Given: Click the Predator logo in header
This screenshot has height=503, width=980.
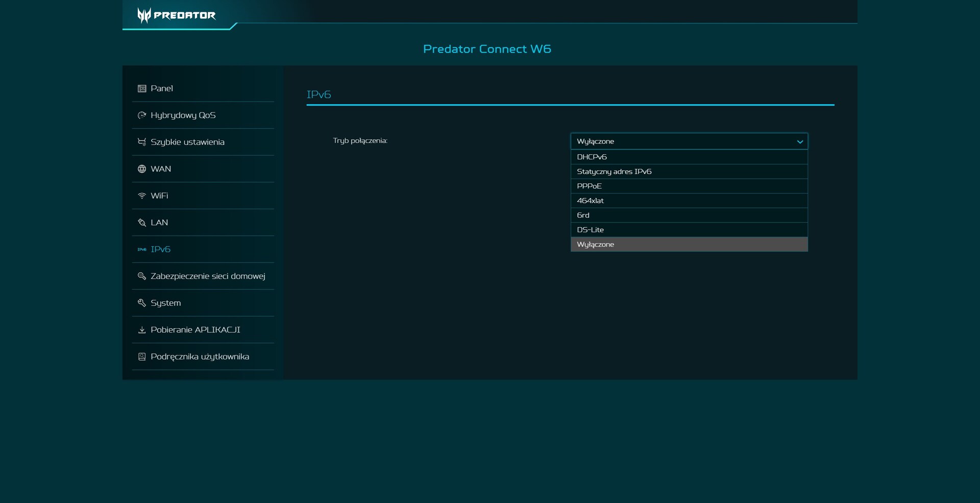Looking at the screenshot, I should [177, 15].
